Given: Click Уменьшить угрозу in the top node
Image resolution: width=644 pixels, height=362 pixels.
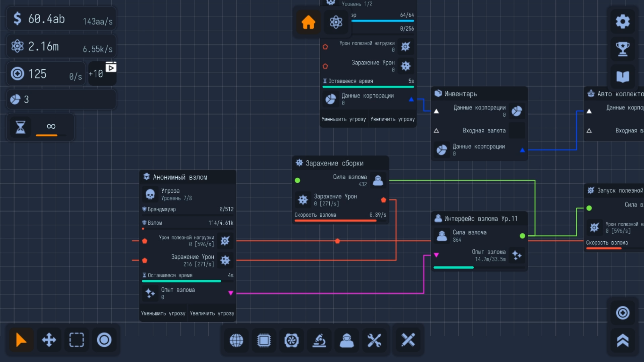Looking at the screenshot, I should pos(343,119).
